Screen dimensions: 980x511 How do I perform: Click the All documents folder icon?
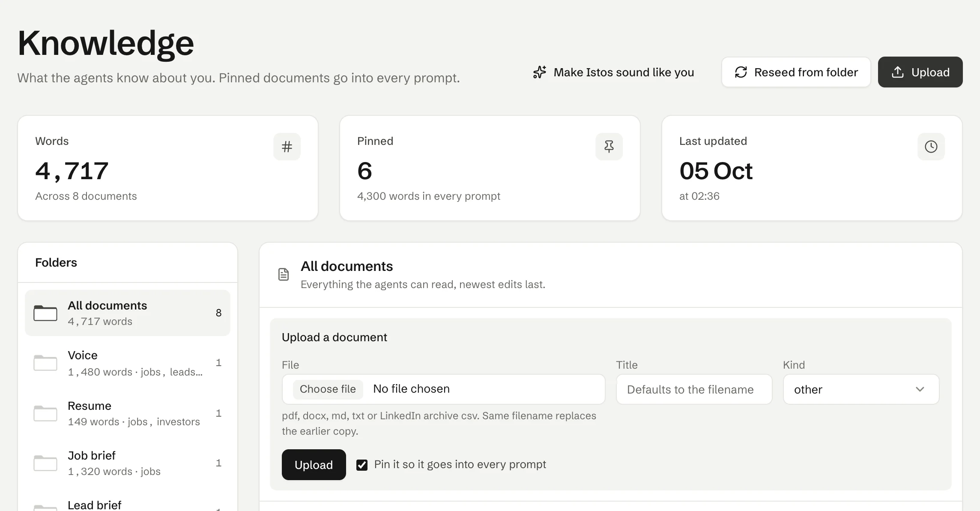pos(45,313)
